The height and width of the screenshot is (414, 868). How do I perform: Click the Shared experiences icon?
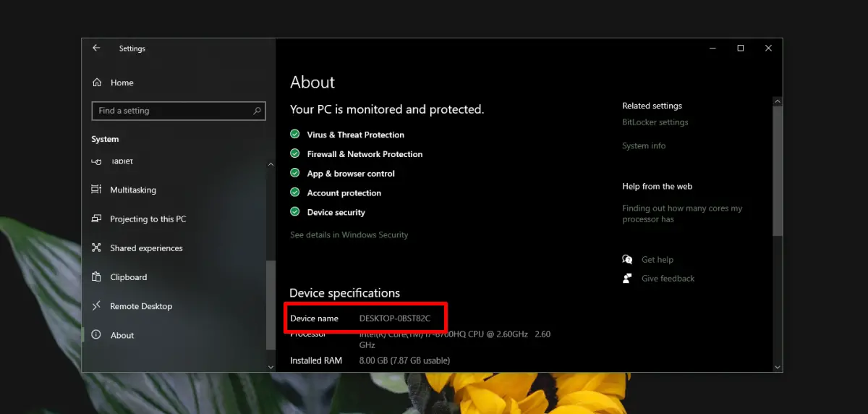click(96, 248)
